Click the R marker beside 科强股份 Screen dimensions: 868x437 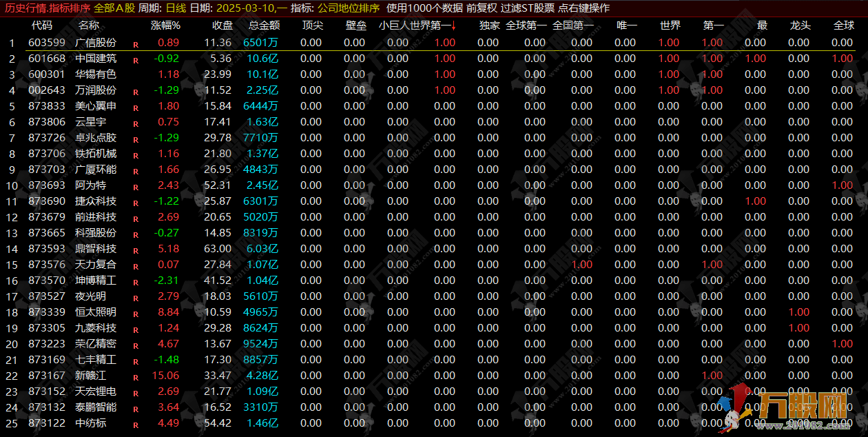135,234
